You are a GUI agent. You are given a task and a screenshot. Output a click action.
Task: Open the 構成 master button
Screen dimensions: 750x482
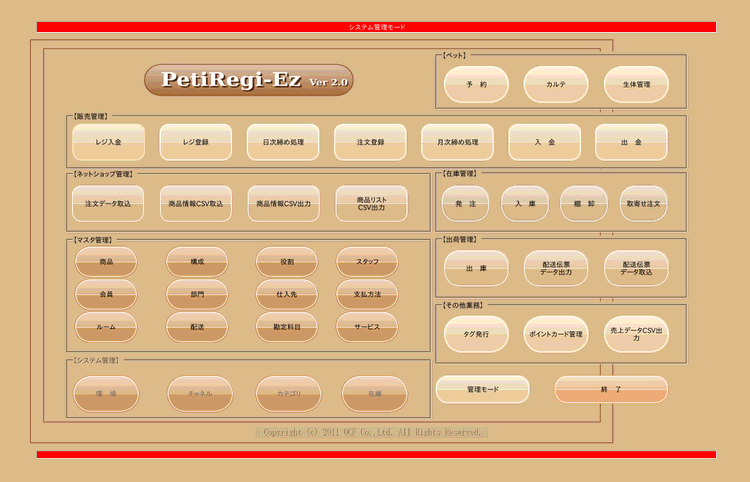(197, 262)
